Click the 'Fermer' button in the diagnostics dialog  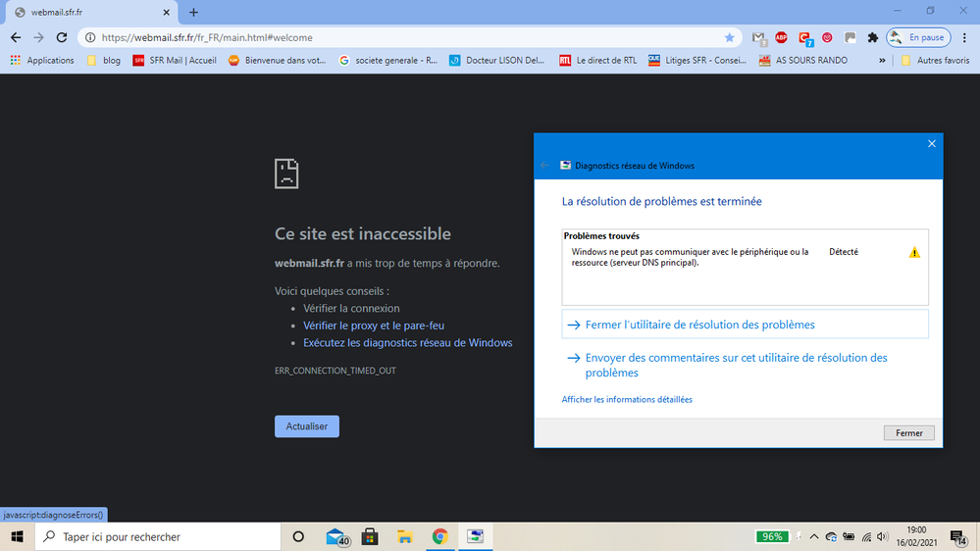(x=908, y=432)
